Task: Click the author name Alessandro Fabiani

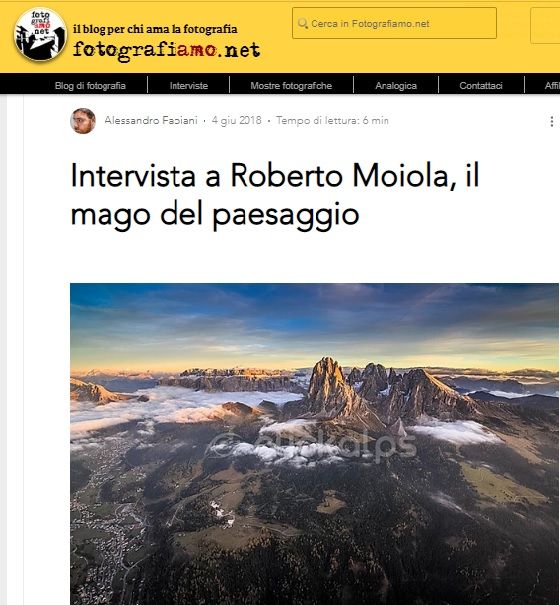Action: tap(151, 120)
